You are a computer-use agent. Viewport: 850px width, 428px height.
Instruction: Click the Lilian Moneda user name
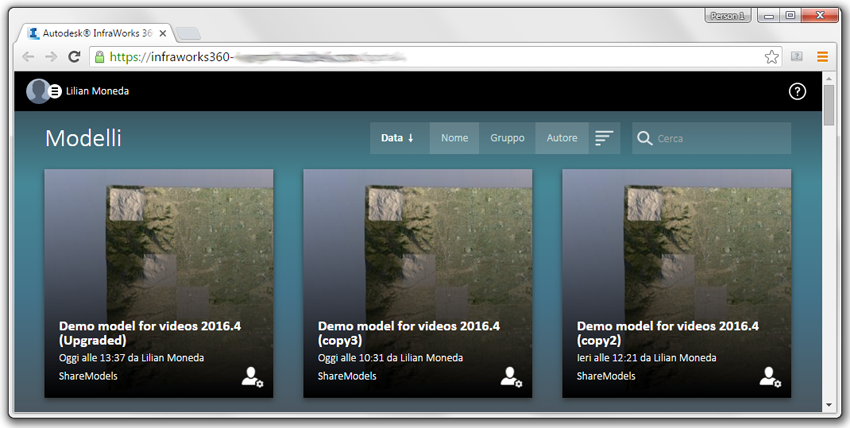pyautogui.click(x=98, y=91)
